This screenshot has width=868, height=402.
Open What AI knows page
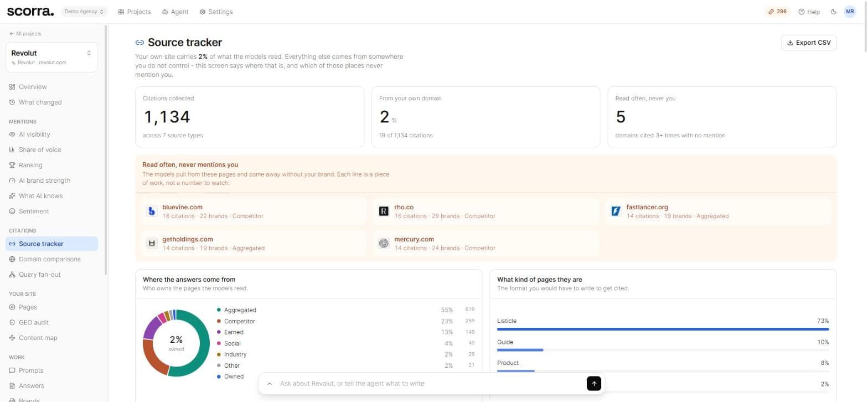(x=51, y=196)
